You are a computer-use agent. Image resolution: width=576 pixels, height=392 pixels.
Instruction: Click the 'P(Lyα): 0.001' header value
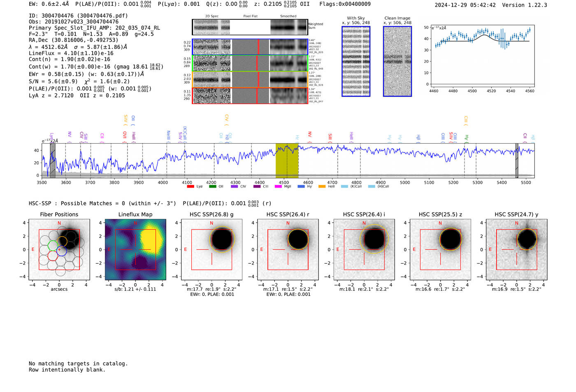[x=179, y=4]
